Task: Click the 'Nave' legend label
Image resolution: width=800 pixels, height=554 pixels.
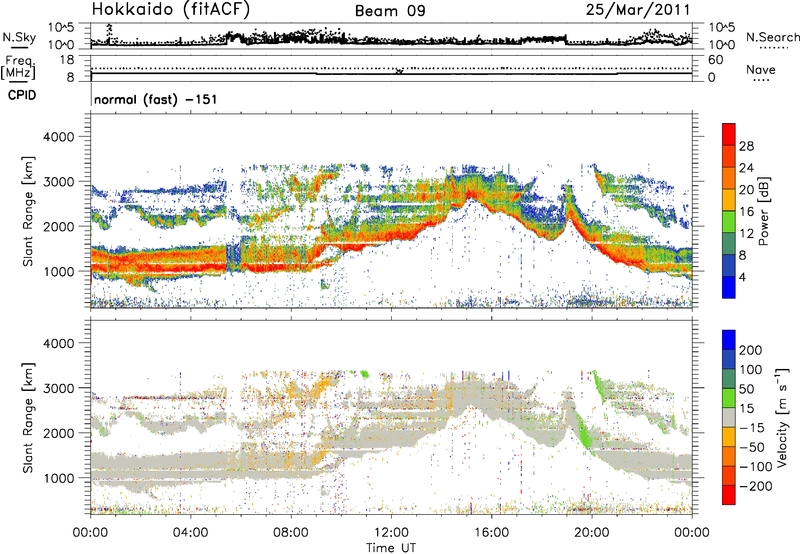Action: pos(761,69)
